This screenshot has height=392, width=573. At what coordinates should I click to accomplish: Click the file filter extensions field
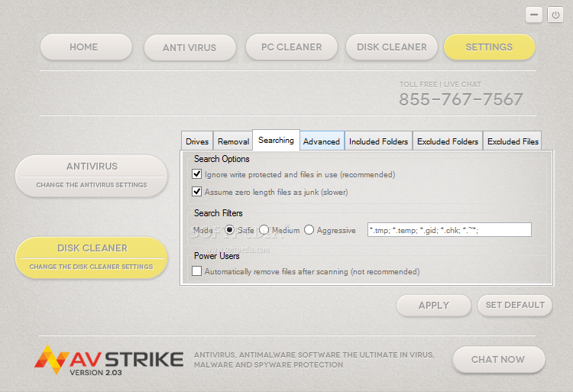449,230
